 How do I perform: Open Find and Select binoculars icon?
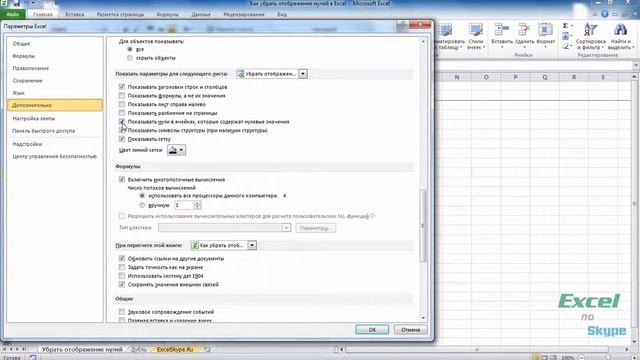[620, 30]
